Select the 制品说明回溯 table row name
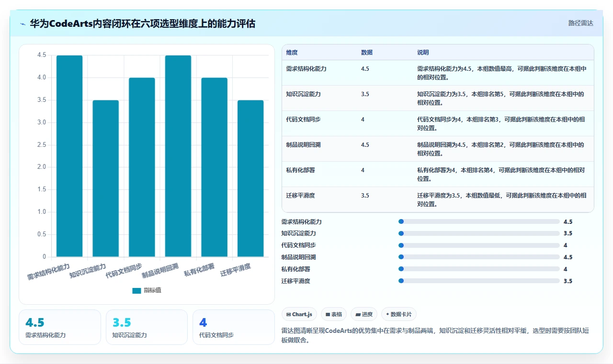The width and height of the screenshot is (613, 364). click(x=303, y=145)
